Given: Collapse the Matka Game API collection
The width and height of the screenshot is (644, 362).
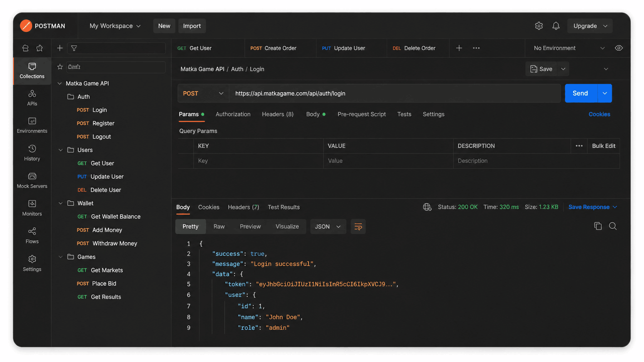Looking at the screenshot, I should [x=60, y=83].
